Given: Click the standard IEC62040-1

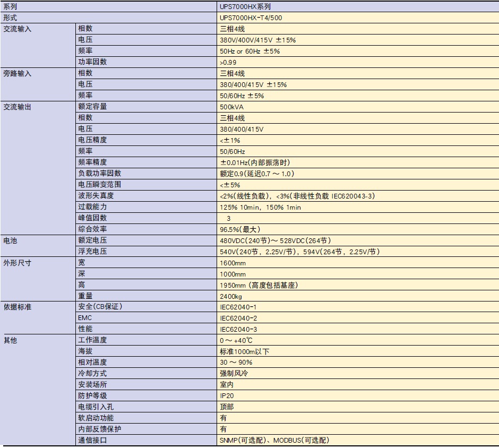Looking at the screenshot, I should click(238, 307).
